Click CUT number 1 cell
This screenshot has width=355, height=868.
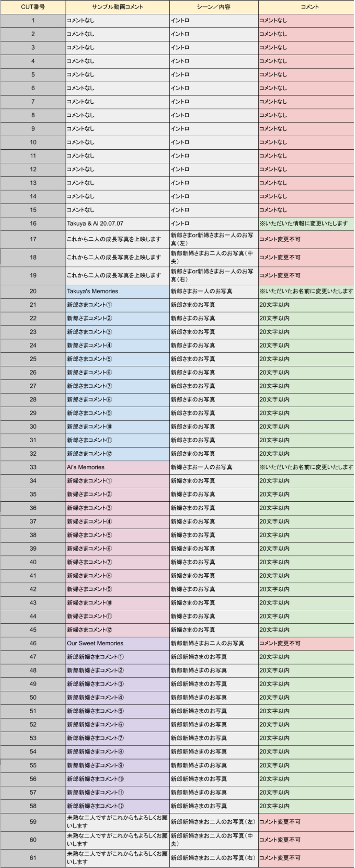pos(33,20)
